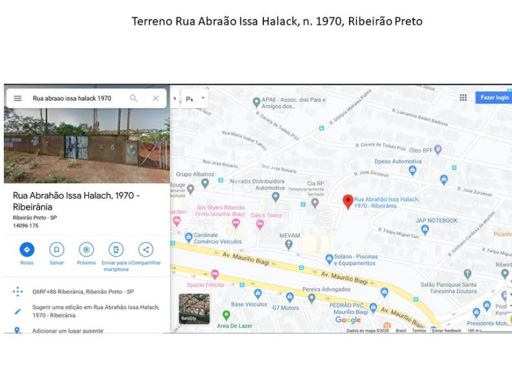The image size is (512, 378).
Task: Open the Google apps grid icon
Action: click(x=463, y=97)
